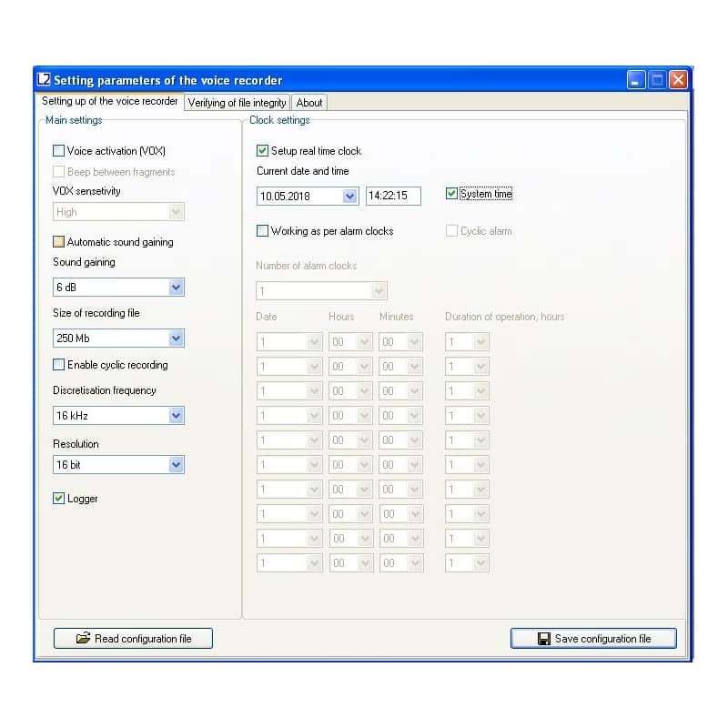Click Read configuration file button
The image size is (728, 728).
click(133, 639)
